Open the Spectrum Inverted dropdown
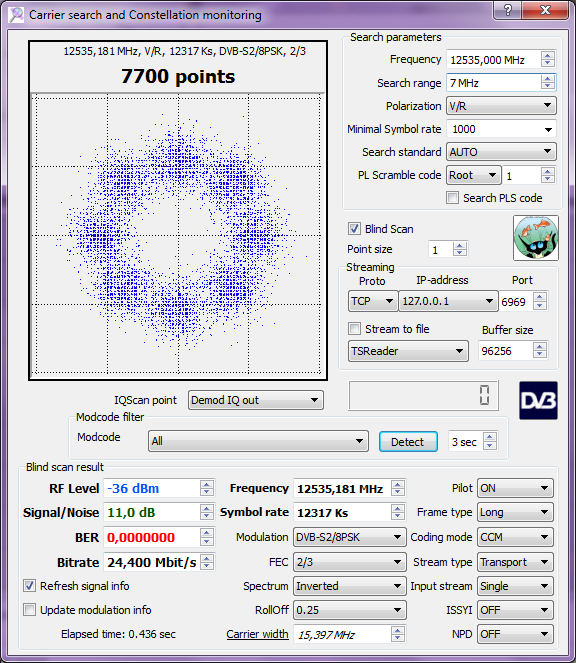The width and height of the screenshot is (576, 663). click(350, 586)
